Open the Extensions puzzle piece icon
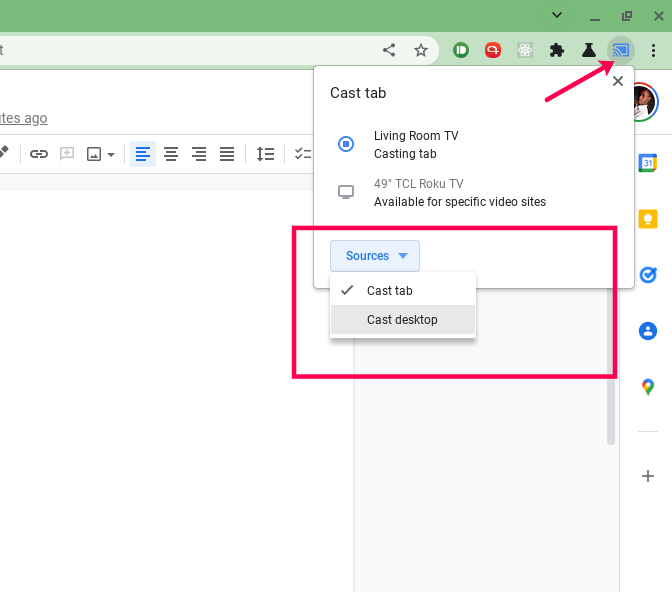Viewport: 672px width, 592px height. tap(557, 51)
